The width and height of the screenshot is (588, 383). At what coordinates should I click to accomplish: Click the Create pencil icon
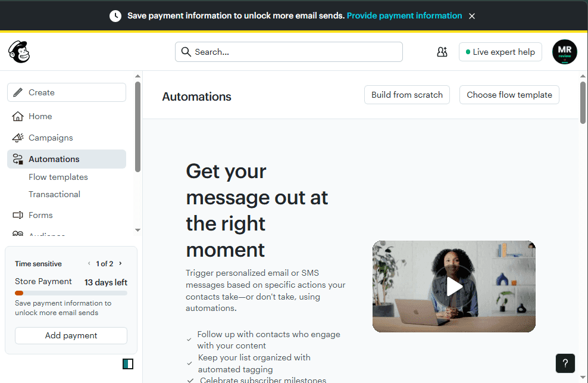click(x=18, y=92)
